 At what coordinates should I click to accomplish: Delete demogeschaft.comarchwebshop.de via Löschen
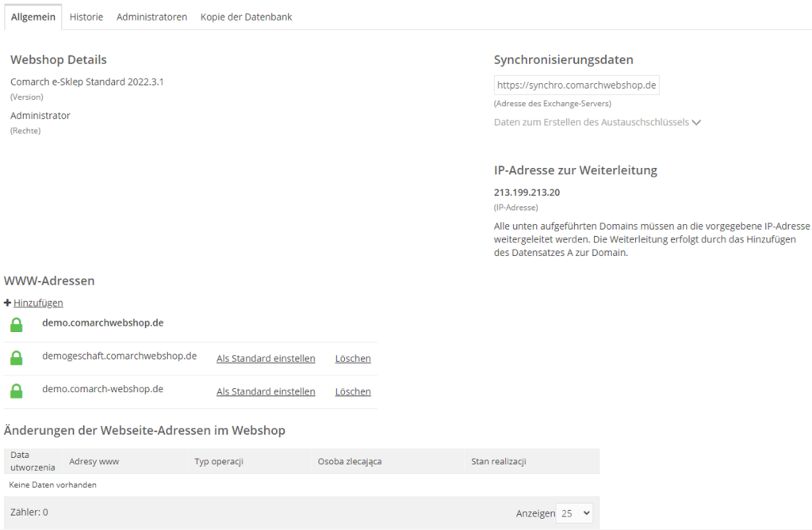[353, 358]
